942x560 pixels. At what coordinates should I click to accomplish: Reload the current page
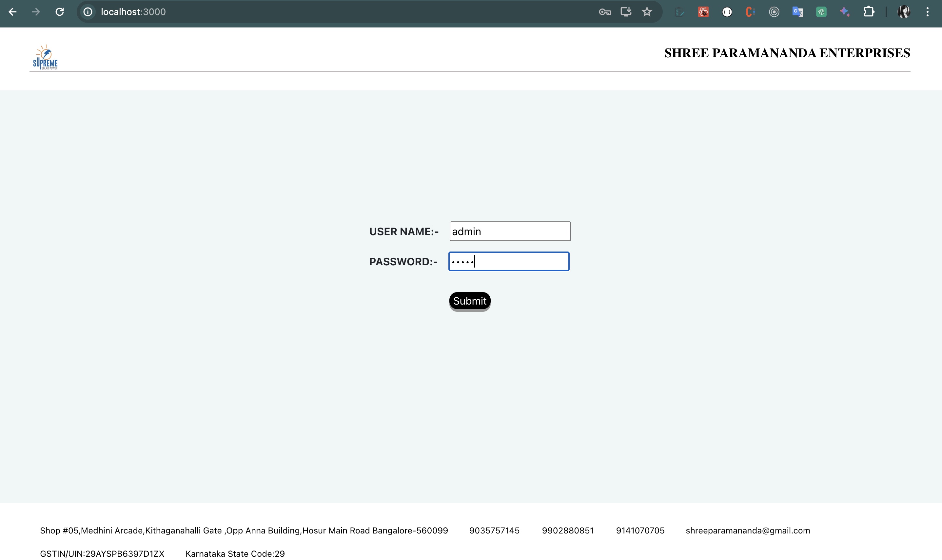[x=60, y=12]
